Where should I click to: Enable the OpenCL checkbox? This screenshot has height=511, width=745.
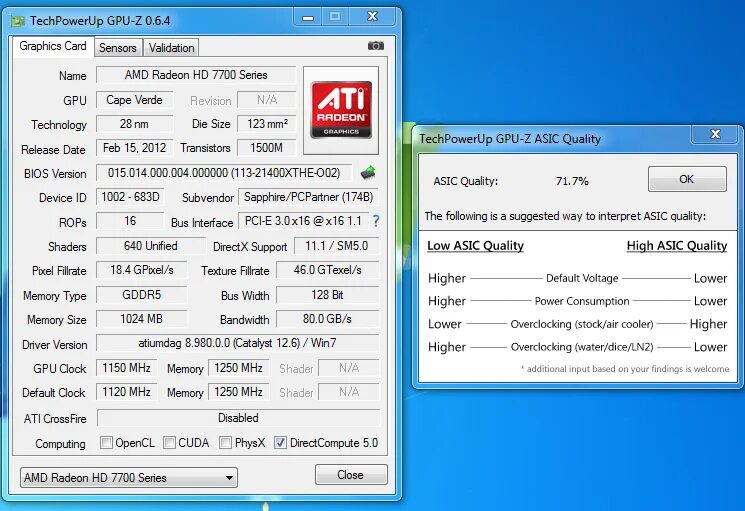click(106, 443)
